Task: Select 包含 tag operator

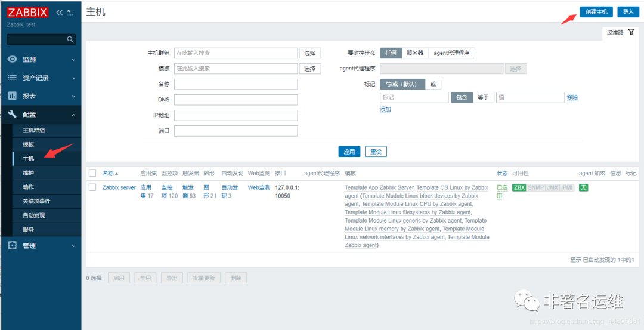Action: (x=462, y=98)
